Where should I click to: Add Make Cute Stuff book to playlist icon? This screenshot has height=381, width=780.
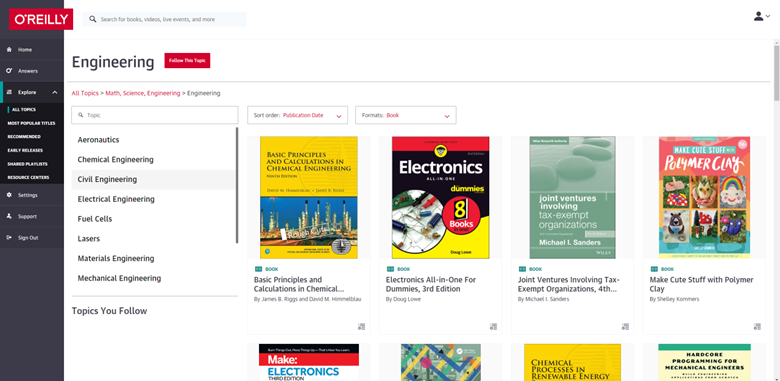[x=757, y=327]
